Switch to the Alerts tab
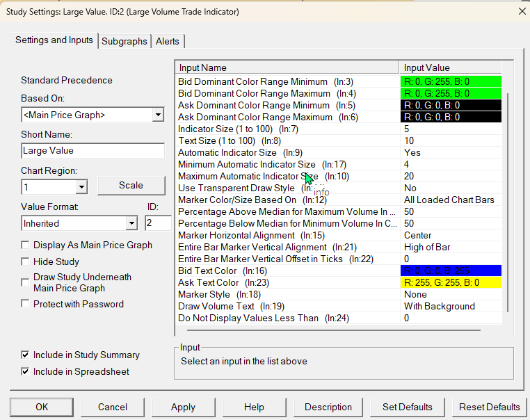The height and width of the screenshot is (420, 530). (x=168, y=41)
